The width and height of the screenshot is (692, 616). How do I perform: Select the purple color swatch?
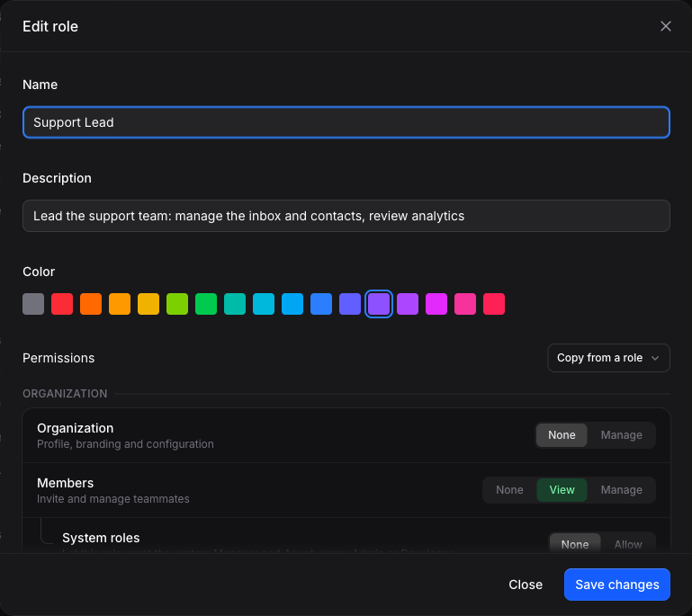(408, 304)
